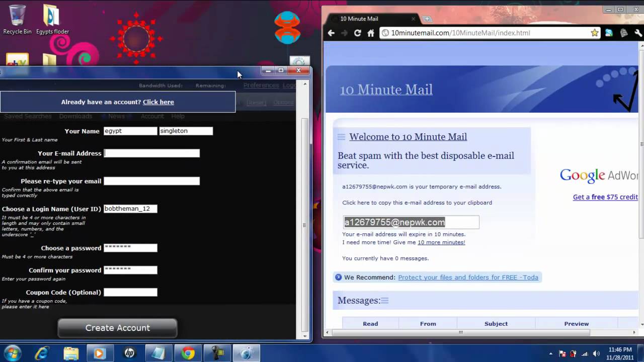Select the 10 Minute Mail tab

click(372, 19)
